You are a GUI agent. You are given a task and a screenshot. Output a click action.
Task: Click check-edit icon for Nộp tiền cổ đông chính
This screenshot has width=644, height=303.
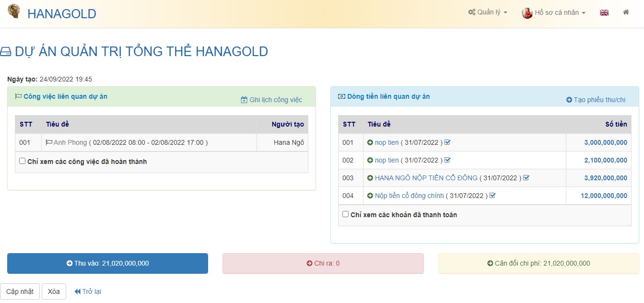pyautogui.click(x=492, y=196)
